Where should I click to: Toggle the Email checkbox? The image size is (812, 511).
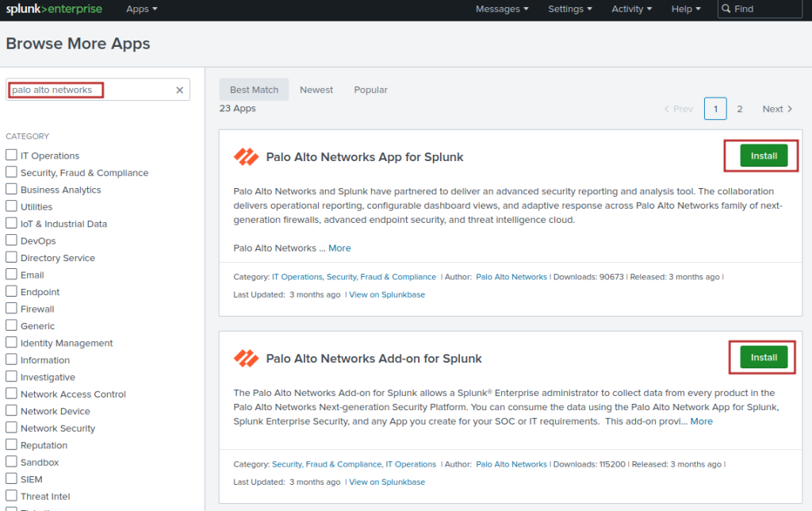11,275
